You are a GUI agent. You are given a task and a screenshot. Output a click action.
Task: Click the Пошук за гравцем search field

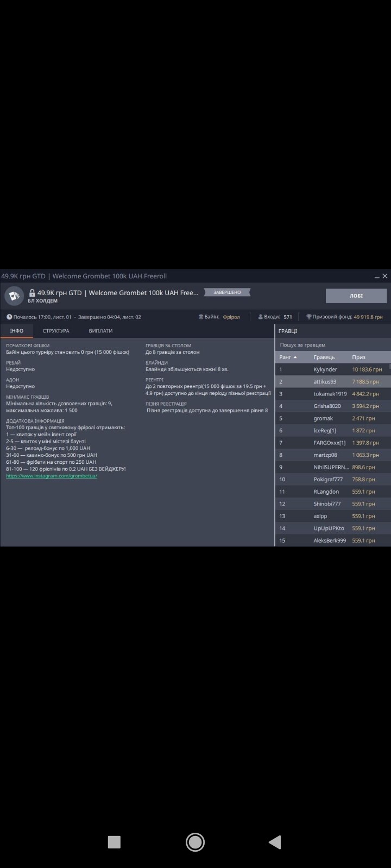click(x=332, y=345)
